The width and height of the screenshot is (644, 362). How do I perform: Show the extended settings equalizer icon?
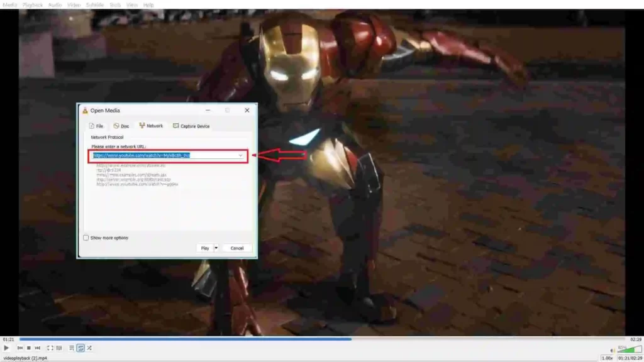click(x=59, y=348)
